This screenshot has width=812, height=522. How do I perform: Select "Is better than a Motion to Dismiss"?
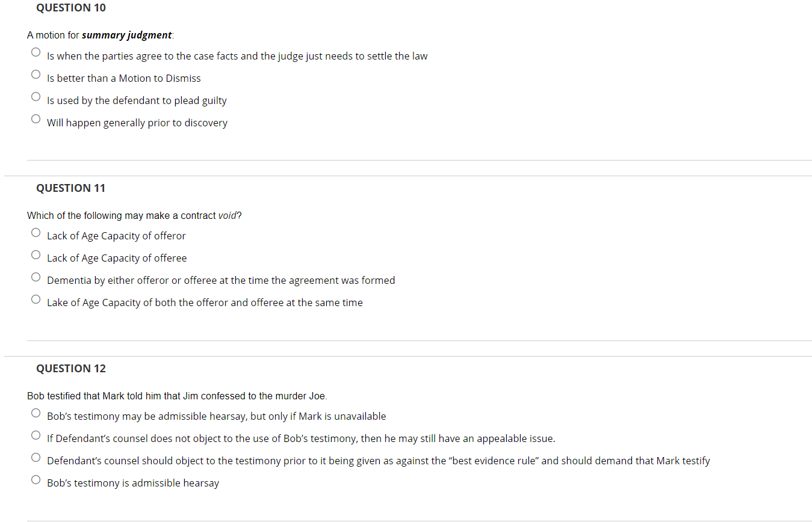coord(36,74)
